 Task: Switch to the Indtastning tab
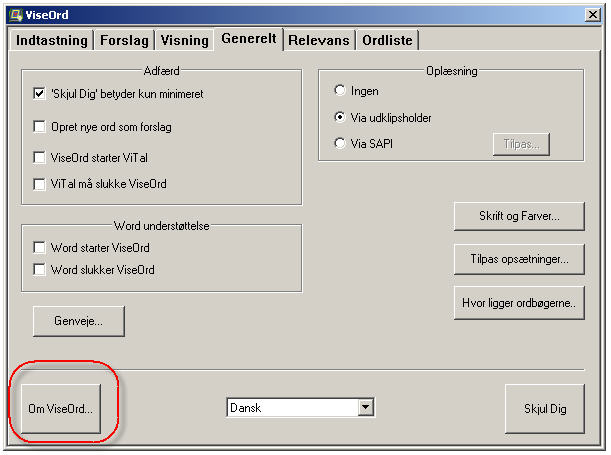click(x=51, y=40)
